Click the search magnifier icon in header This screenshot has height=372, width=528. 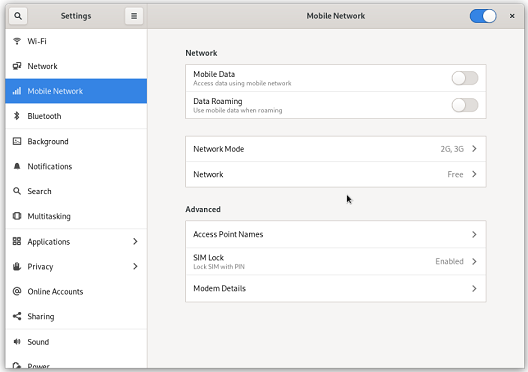coord(18,16)
